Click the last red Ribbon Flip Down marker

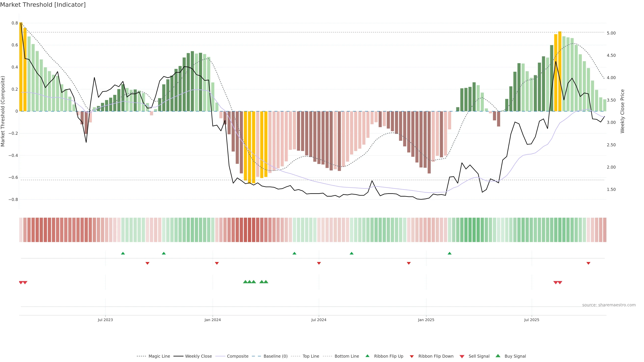(x=588, y=263)
